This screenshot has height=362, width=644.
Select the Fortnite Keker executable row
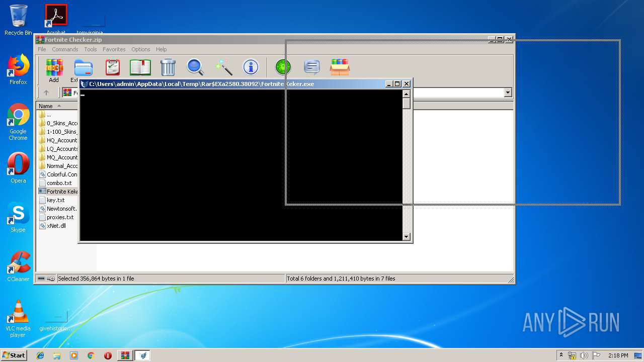[x=58, y=192]
